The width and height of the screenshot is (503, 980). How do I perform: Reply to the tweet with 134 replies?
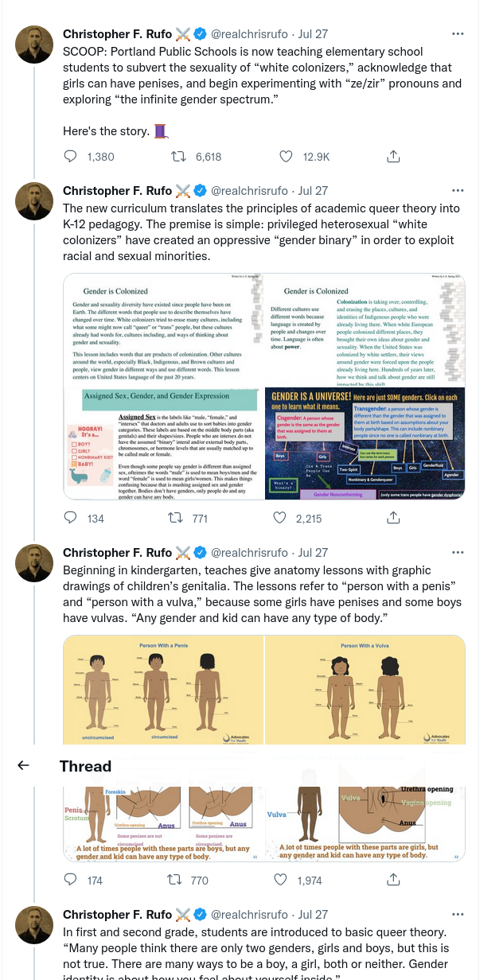click(71, 518)
